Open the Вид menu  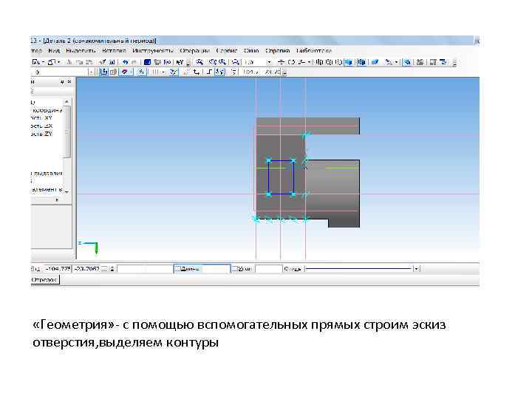point(54,50)
